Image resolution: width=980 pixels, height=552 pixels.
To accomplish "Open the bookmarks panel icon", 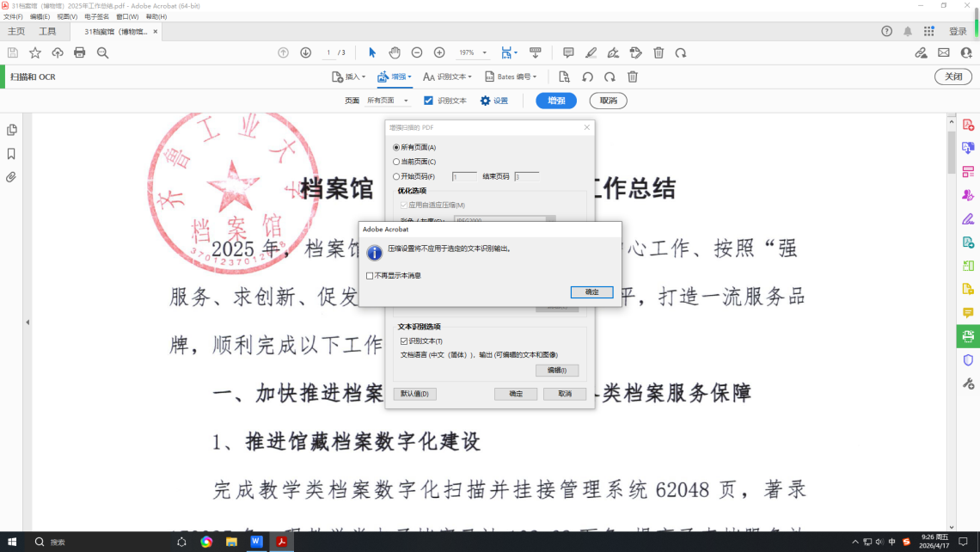I will point(11,154).
